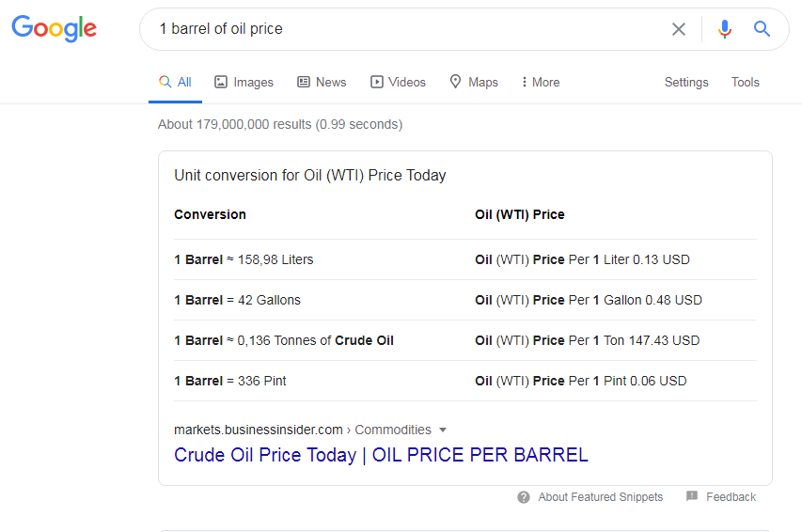Show search Tools

point(746,82)
